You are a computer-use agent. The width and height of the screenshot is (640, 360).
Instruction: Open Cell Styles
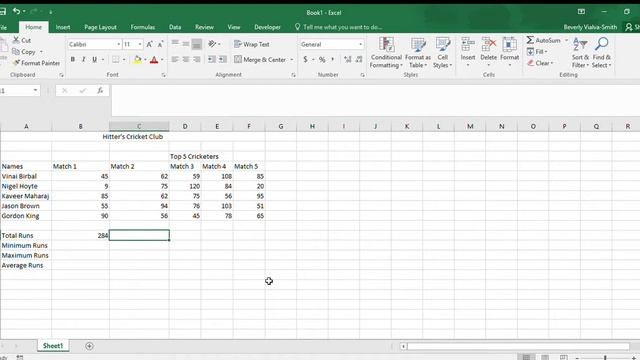tap(442, 52)
